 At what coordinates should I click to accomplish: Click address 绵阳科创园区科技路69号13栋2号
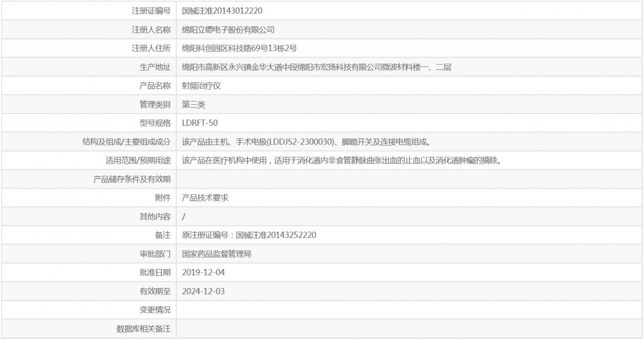(239, 48)
